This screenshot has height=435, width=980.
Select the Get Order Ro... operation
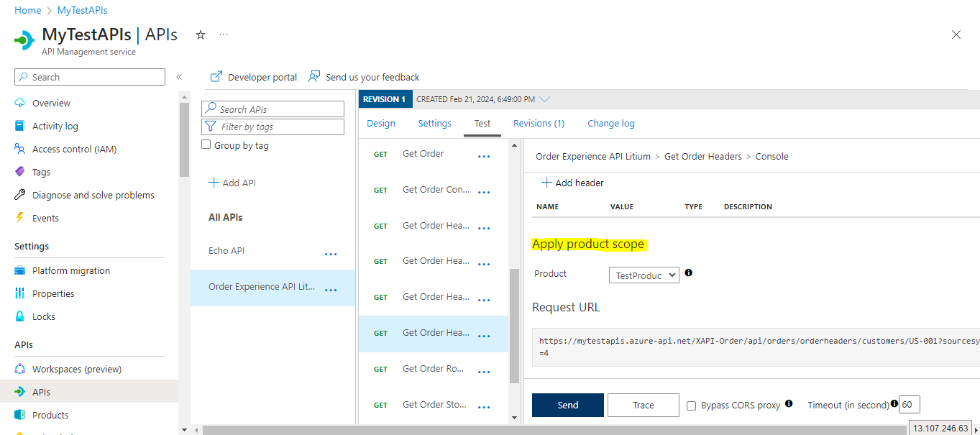434,369
